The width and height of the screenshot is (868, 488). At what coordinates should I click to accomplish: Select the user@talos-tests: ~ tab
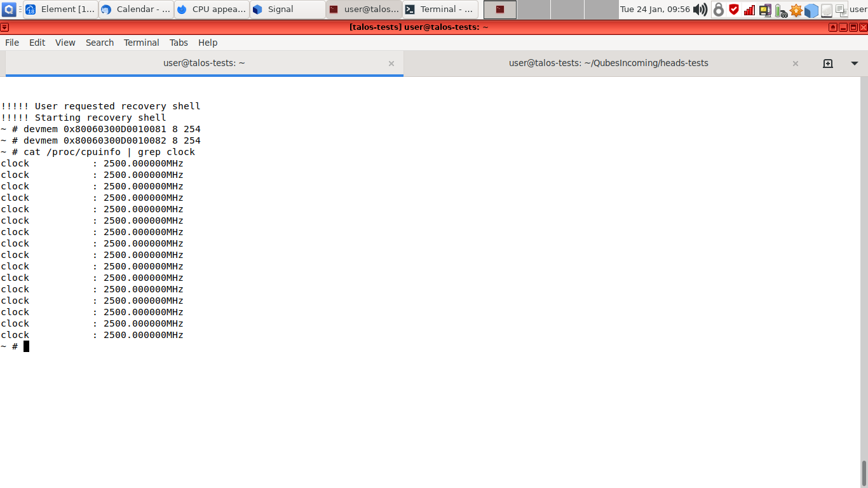pyautogui.click(x=204, y=63)
